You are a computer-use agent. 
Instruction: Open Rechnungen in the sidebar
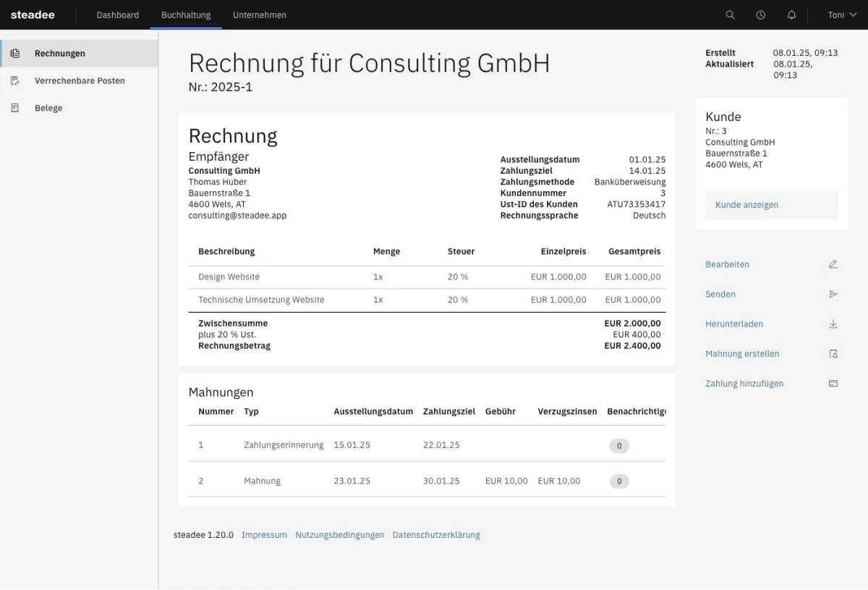click(x=60, y=54)
